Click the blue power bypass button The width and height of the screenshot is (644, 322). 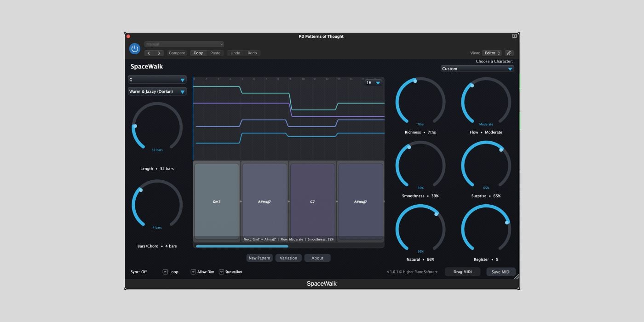[134, 49]
